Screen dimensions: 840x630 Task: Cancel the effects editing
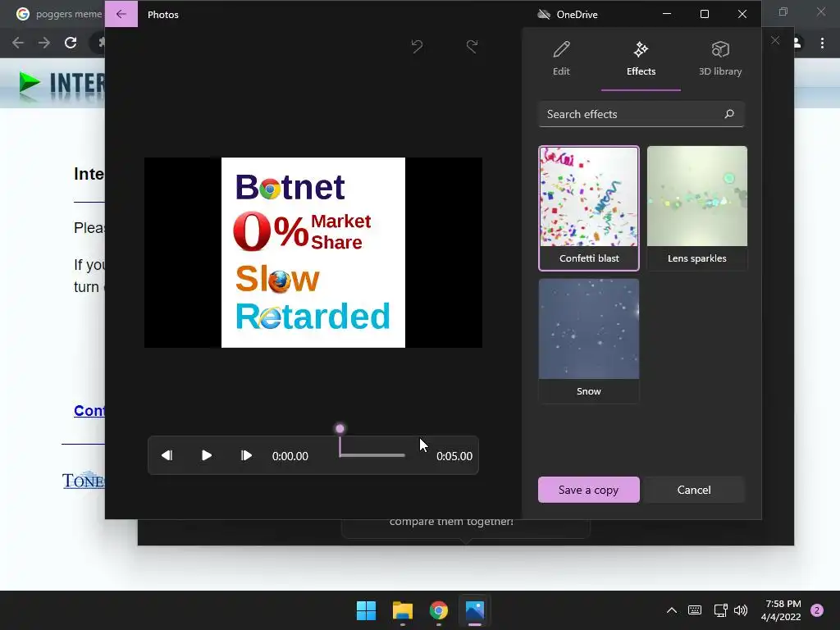(x=694, y=490)
